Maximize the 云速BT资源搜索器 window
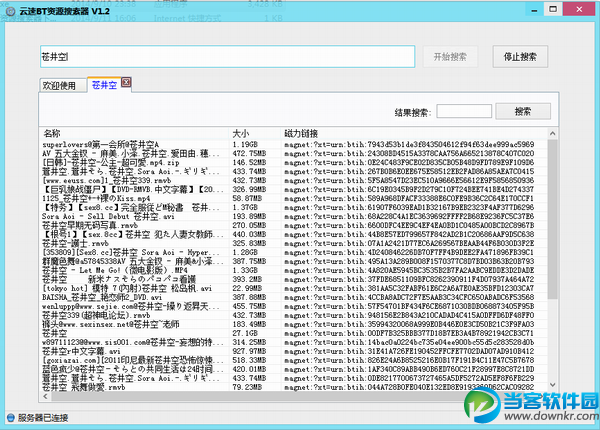 [x=553, y=9]
